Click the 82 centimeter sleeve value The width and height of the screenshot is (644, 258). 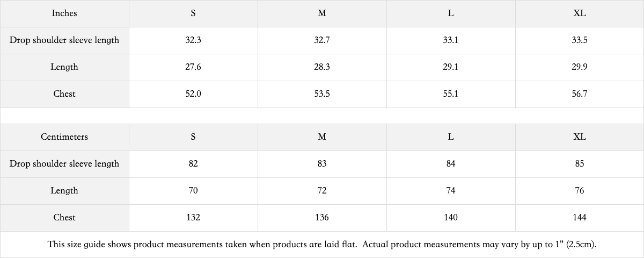click(193, 164)
